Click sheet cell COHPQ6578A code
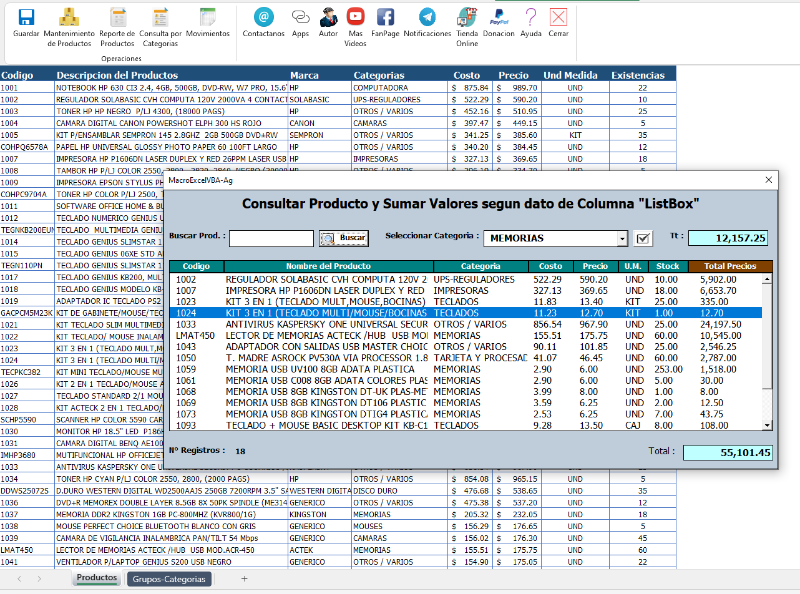Viewport: 800px width, 594px height. click(x=27, y=147)
